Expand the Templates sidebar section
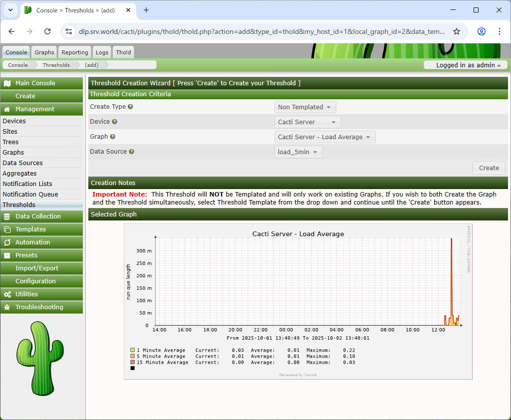Image resolution: width=511 pixels, height=420 pixels. (x=41, y=229)
